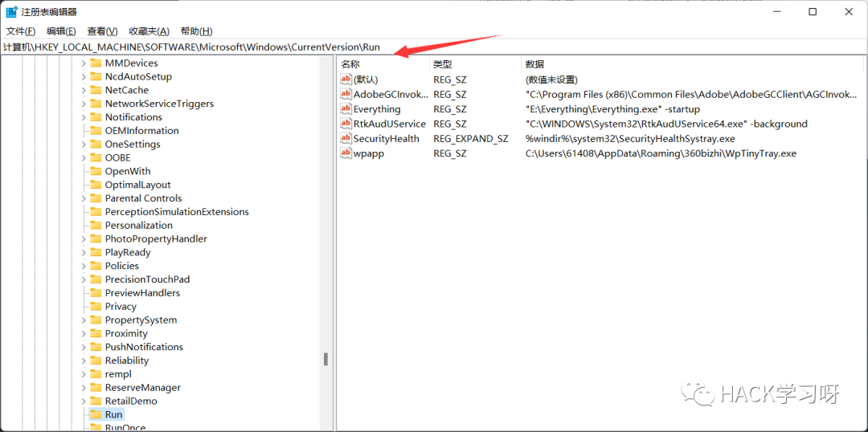
Task: Expand the MMDevices key
Action: tap(84, 63)
